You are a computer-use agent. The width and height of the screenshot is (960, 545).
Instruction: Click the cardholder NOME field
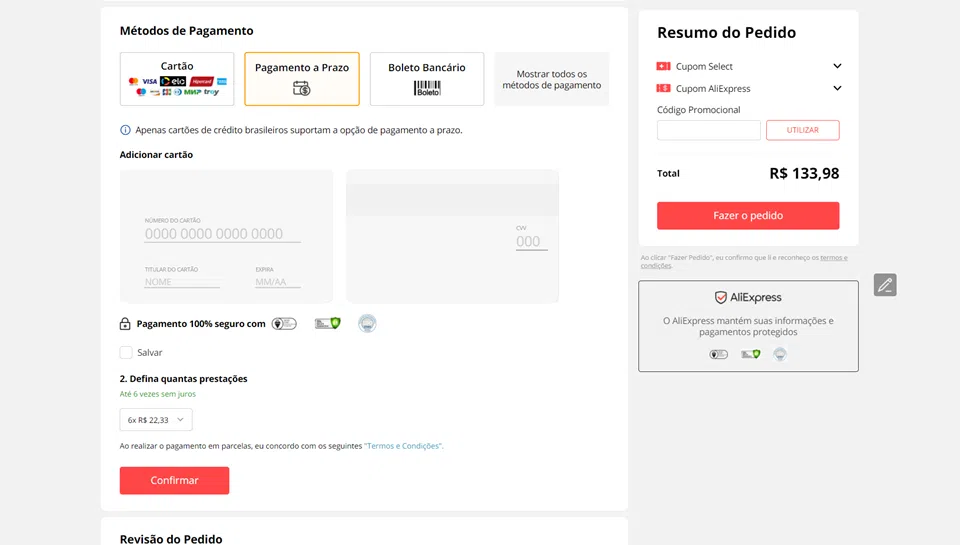click(182, 282)
